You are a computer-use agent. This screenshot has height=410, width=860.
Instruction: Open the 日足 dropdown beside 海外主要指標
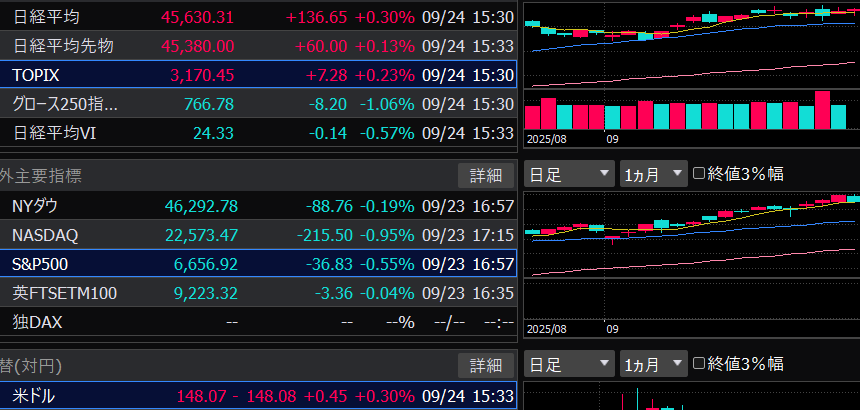pos(568,174)
